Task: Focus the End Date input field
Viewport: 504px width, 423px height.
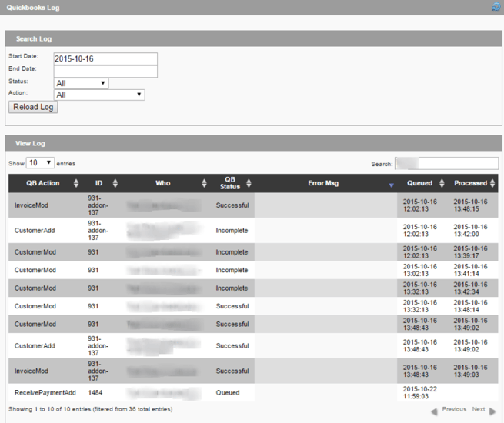Action: click(105, 72)
